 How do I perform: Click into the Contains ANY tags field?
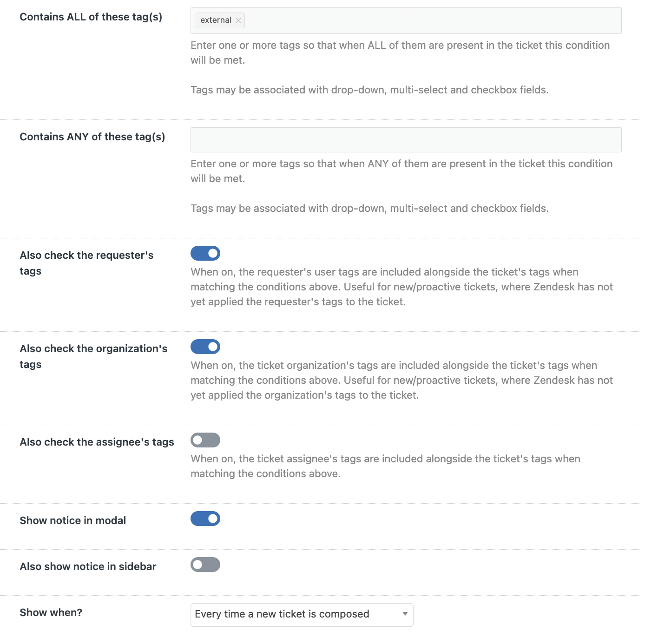click(x=406, y=140)
